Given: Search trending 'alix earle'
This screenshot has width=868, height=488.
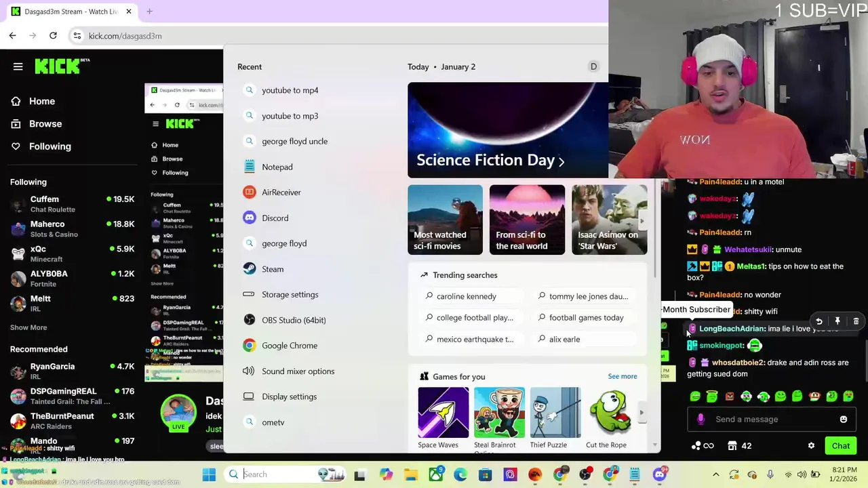Looking at the screenshot, I should point(564,339).
